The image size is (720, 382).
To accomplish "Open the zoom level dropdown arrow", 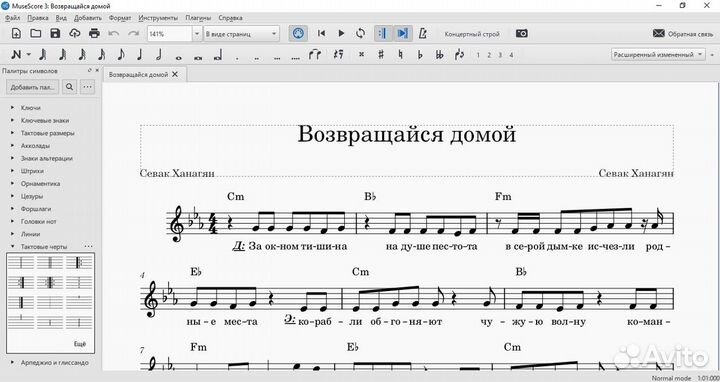I will pos(197,34).
